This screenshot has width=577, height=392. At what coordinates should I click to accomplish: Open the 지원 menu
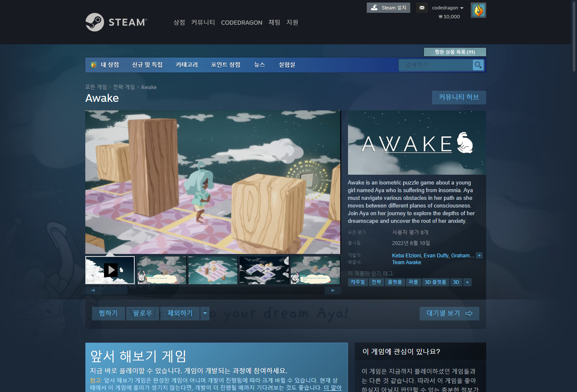tap(292, 22)
